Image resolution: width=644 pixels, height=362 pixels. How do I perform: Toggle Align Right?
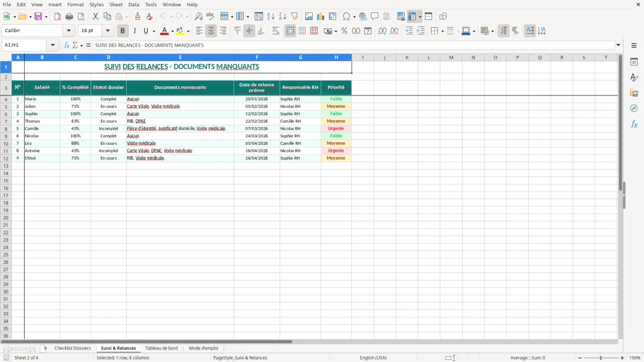[223, 31]
